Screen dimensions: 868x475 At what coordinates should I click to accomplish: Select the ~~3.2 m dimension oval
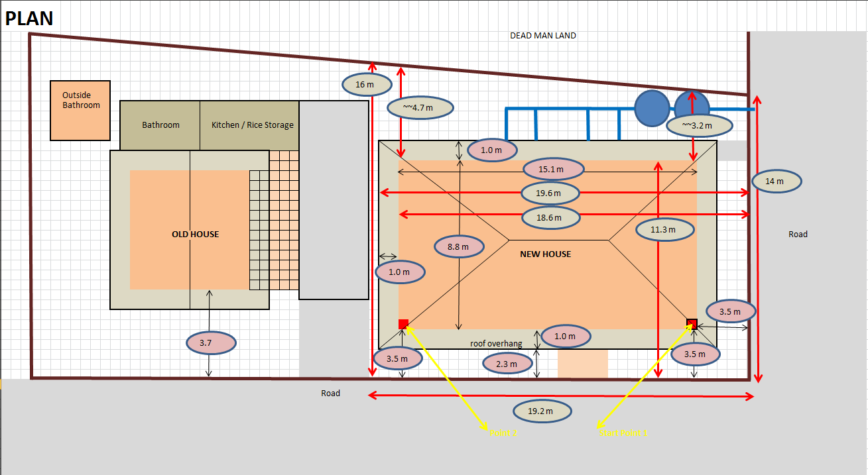698,125
